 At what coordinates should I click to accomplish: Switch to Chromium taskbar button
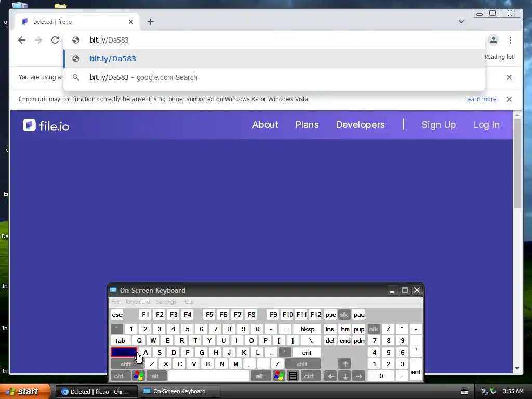coord(96,392)
